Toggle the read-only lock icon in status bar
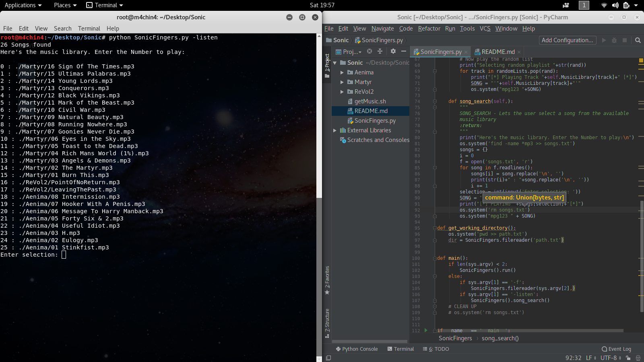 [x=628, y=358]
